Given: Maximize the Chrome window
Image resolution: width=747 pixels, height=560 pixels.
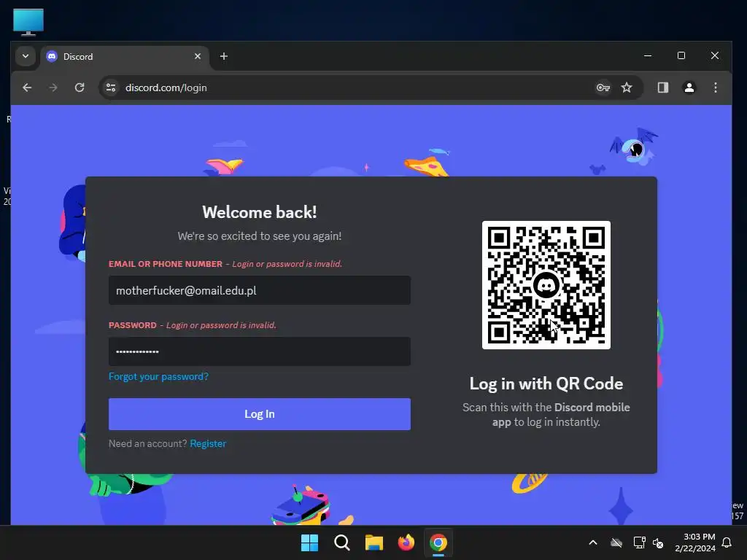Looking at the screenshot, I should pos(681,55).
